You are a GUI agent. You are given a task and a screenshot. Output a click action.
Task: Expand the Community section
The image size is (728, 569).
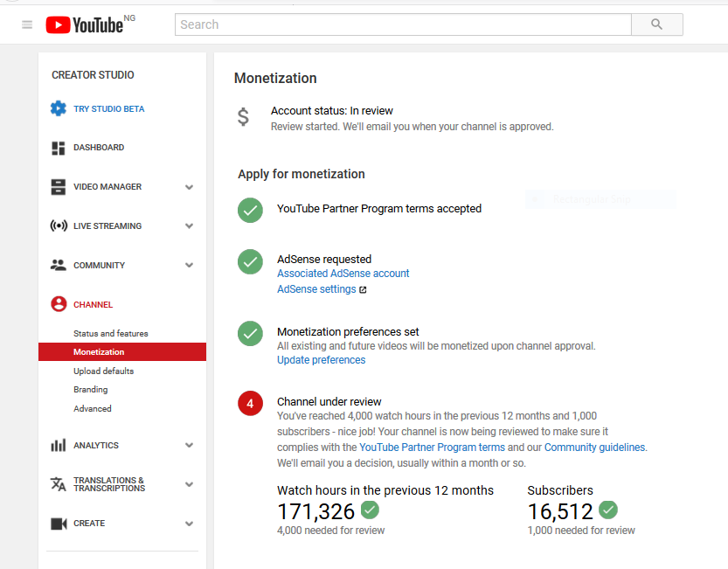(189, 265)
